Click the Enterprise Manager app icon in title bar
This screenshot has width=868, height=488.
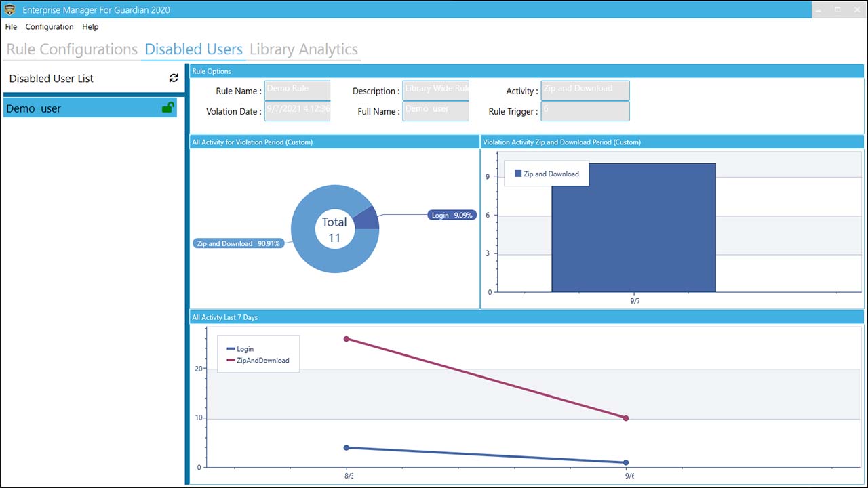[x=9, y=9]
